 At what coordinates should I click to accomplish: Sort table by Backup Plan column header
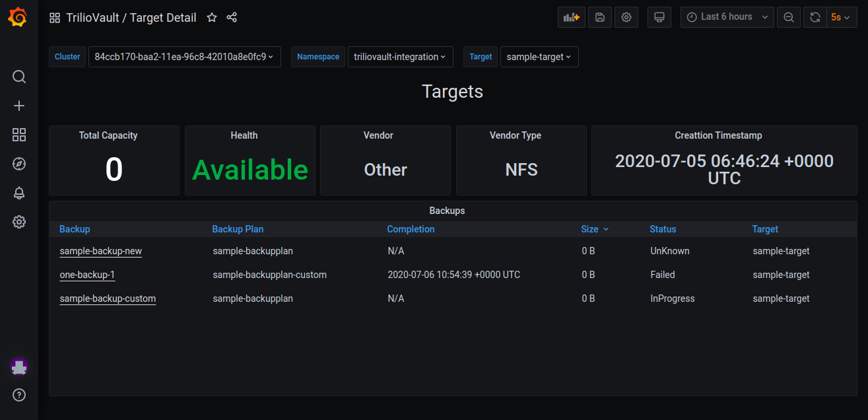pos(238,229)
